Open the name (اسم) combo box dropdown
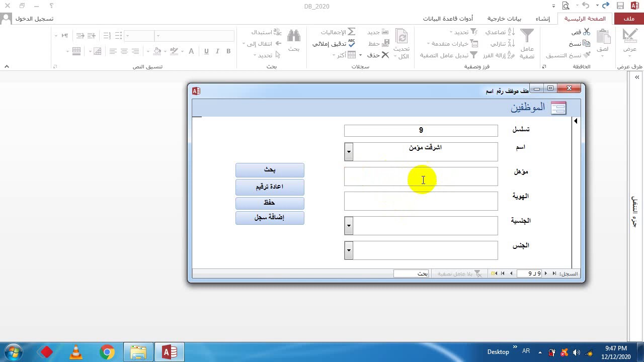 click(x=349, y=151)
